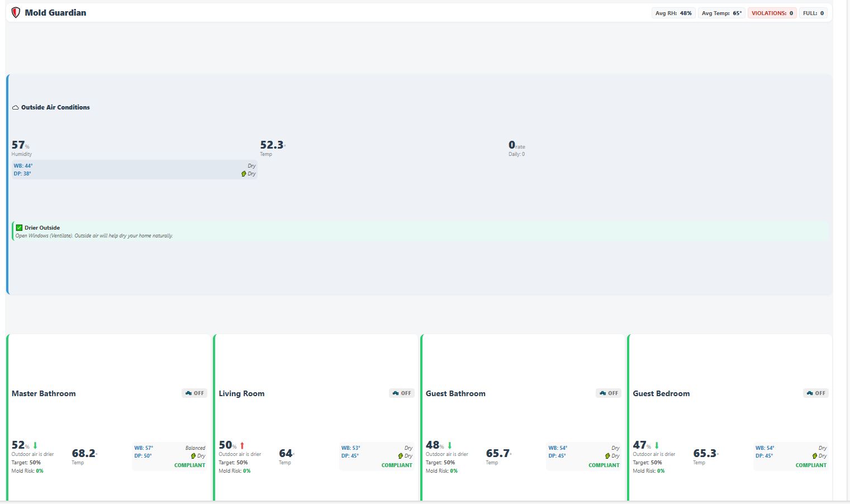Click the cloud icon beside Outside Air Conditions

16,107
